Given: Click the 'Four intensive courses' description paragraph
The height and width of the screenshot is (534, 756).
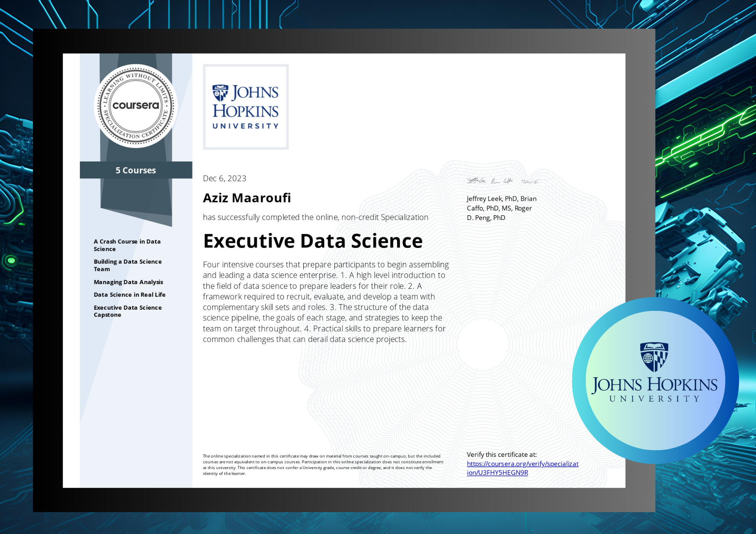Looking at the screenshot, I should point(326,302).
